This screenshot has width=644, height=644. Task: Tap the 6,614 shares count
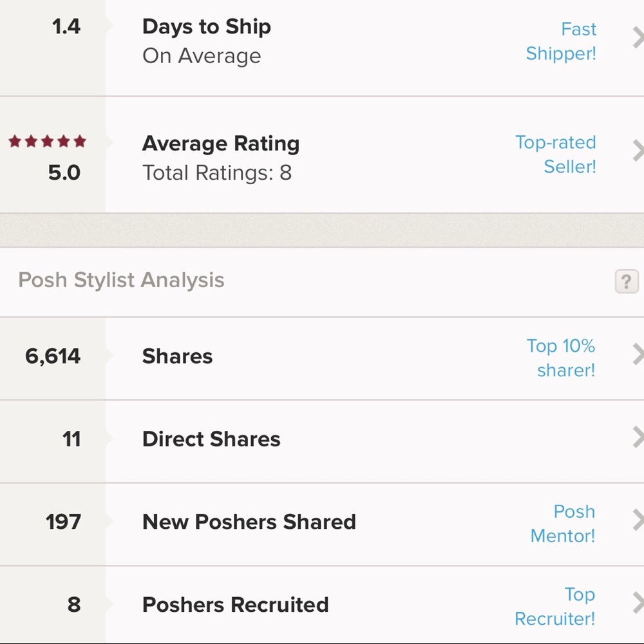pos(53,356)
